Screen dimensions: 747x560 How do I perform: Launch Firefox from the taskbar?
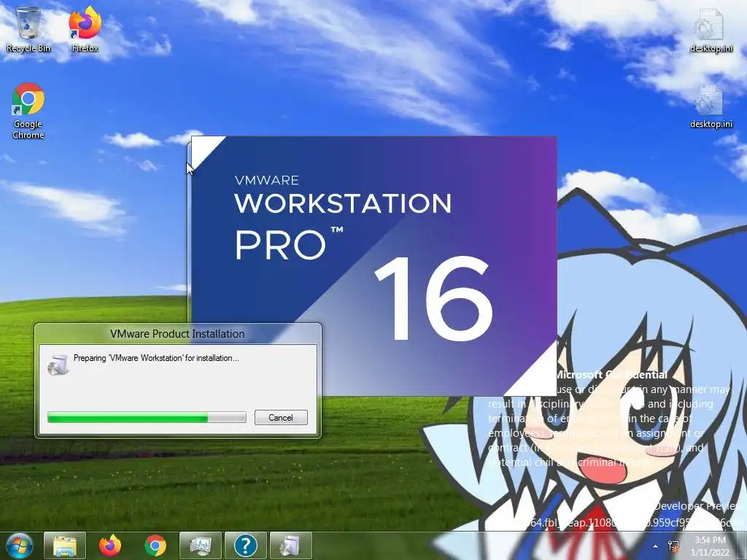click(110, 545)
